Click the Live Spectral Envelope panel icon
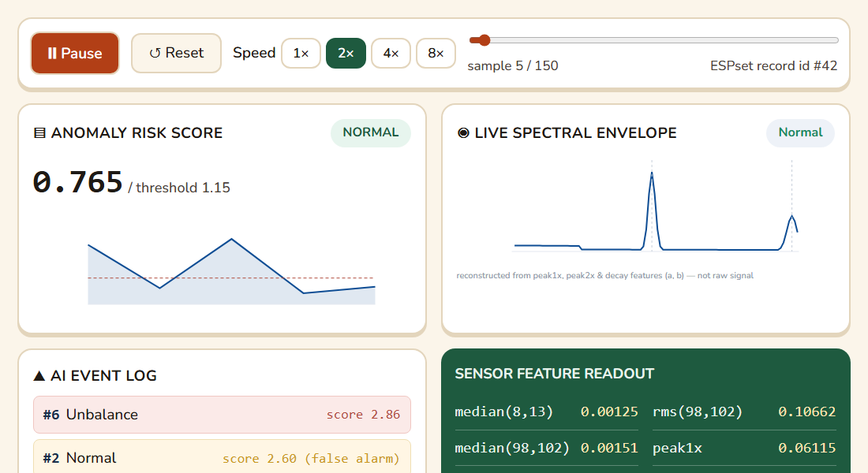This screenshot has width=868, height=473. click(463, 132)
